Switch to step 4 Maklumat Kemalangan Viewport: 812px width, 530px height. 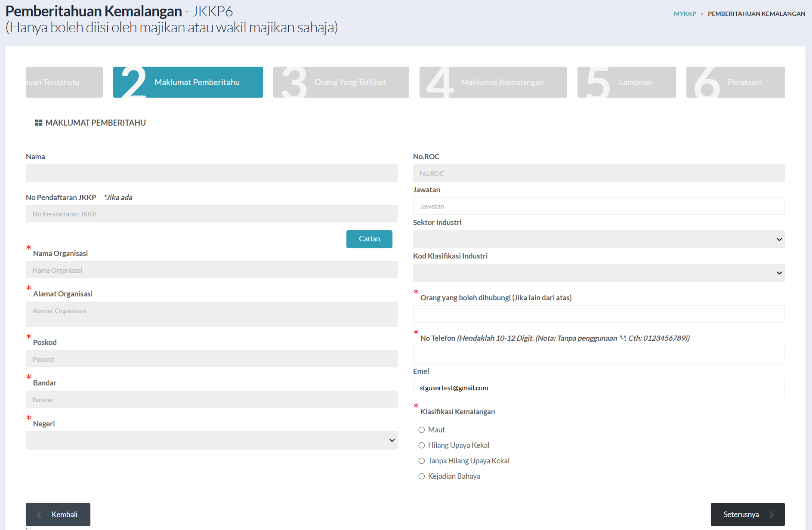(x=493, y=82)
